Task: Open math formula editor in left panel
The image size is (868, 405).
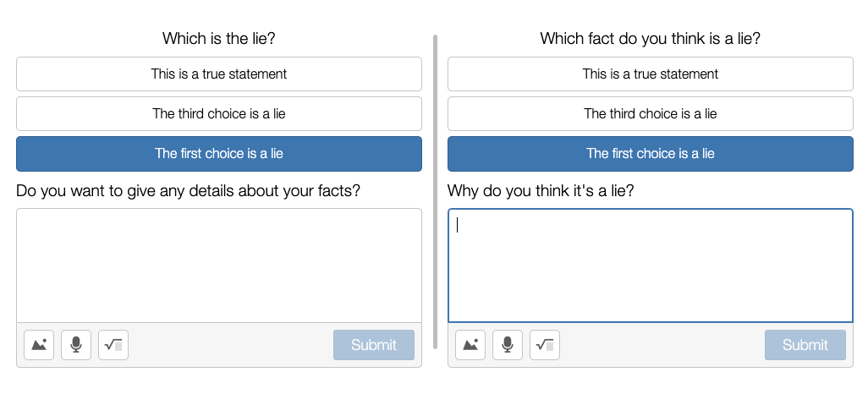Action: coord(113,345)
